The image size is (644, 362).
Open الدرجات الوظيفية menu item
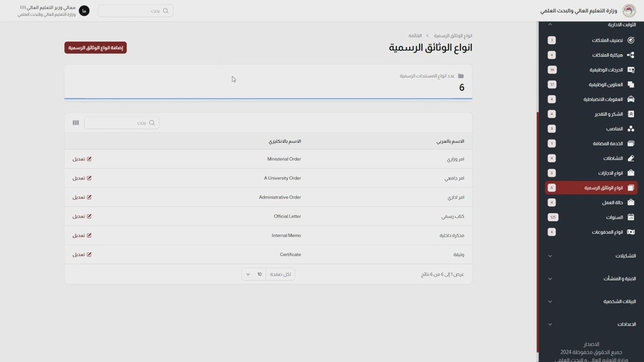[591, 70]
